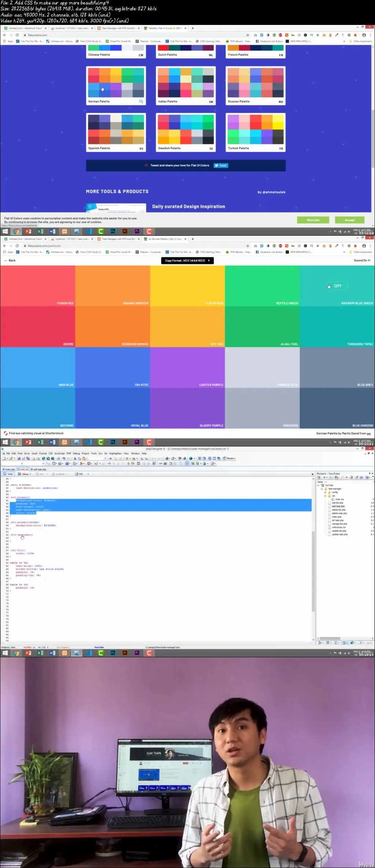This screenshot has height=868, width=375.
Task: Open Excel from the phpDesigner frame's taskbar
Action: click(40, 653)
